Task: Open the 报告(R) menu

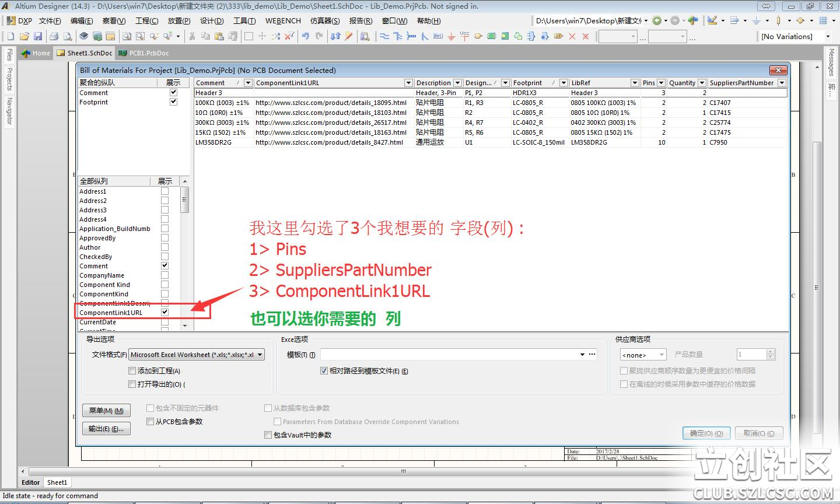Action: click(360, 20)
